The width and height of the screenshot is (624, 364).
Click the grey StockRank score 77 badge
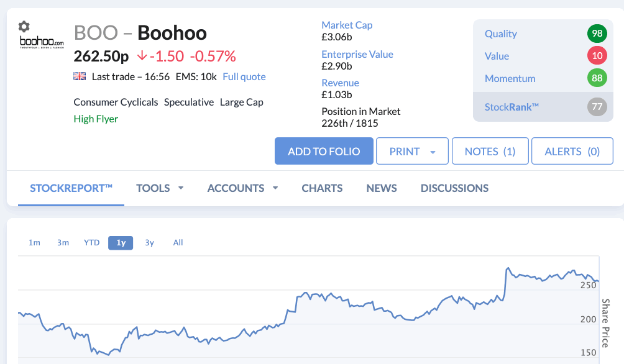tap(597, 107)
